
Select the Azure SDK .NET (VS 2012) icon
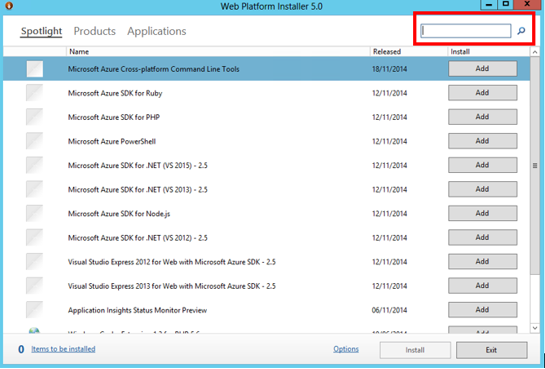click(x=35, y=237)
